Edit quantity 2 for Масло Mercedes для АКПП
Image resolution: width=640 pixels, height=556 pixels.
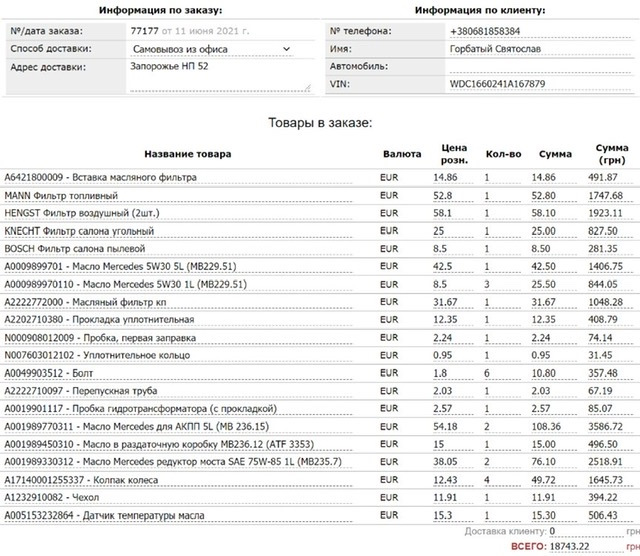[502, 427]
